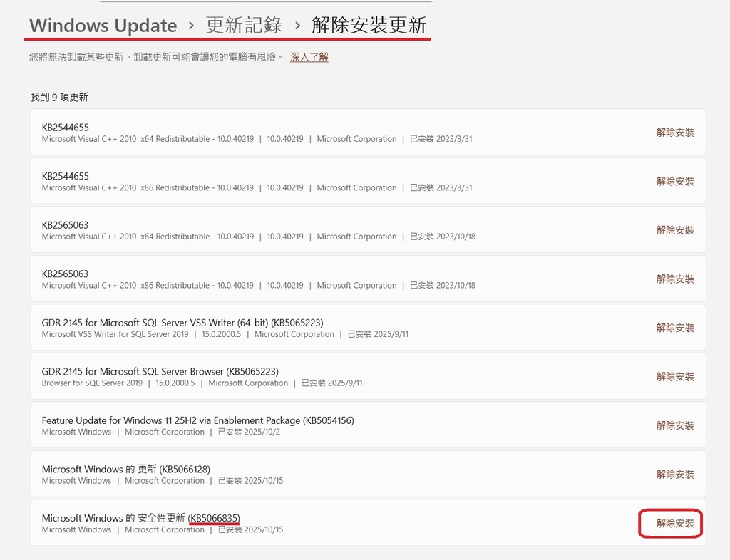
Task: Click the 找到 9 項更新 count text
Action: click(60, 97)
